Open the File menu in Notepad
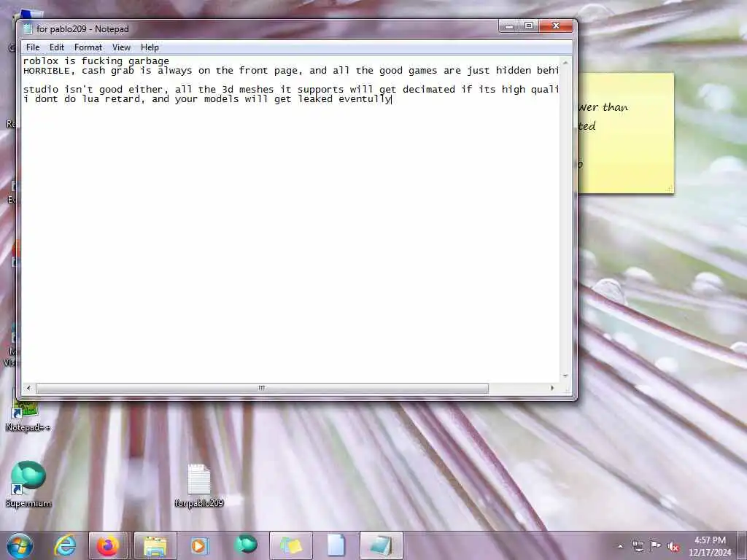Screen dimensions: 747x560 pyautogui.click(x=32, y=47)
